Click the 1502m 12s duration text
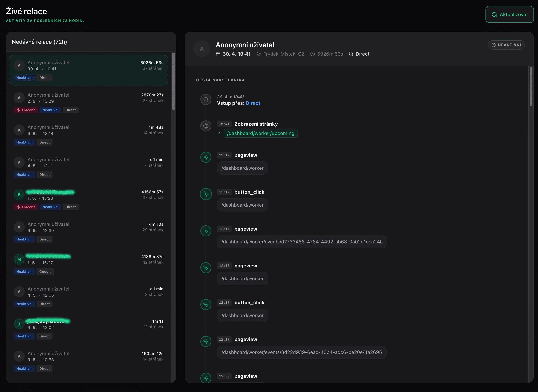Image resolution: width=538 pixels, height=392 pixels. pyautogui.click(x=152, y=354)
